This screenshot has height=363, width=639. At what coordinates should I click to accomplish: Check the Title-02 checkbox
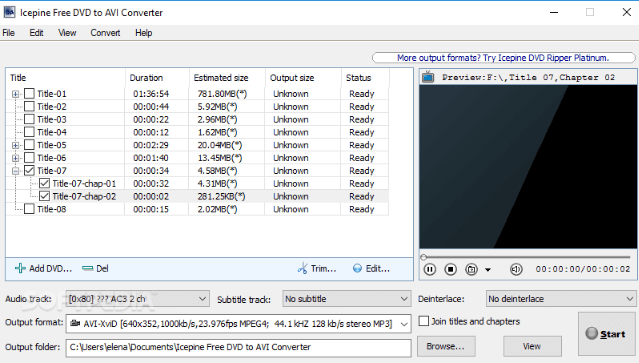pyautogui.click(x=29, y=106)
